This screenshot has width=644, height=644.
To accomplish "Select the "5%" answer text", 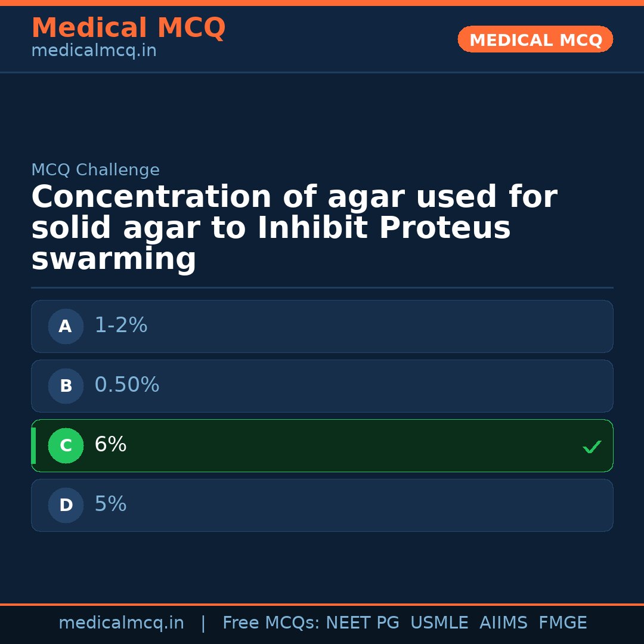I will pos(110,504).
